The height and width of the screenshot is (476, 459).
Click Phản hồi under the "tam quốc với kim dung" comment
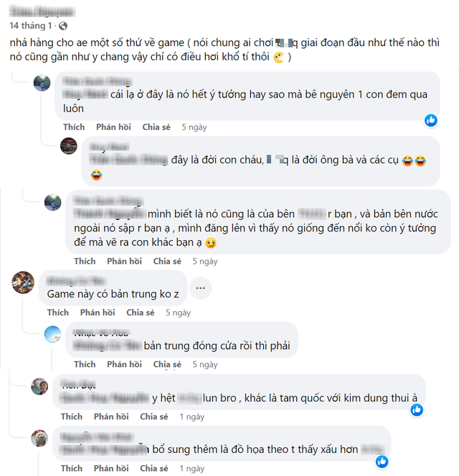tap(111, 416)
